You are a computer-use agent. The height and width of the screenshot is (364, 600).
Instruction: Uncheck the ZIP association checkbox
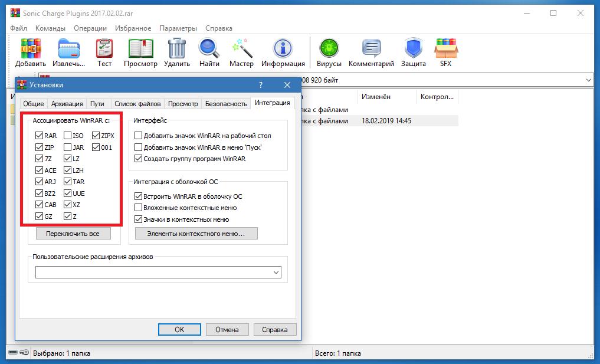pyautogui.click(x=39, y=147)
